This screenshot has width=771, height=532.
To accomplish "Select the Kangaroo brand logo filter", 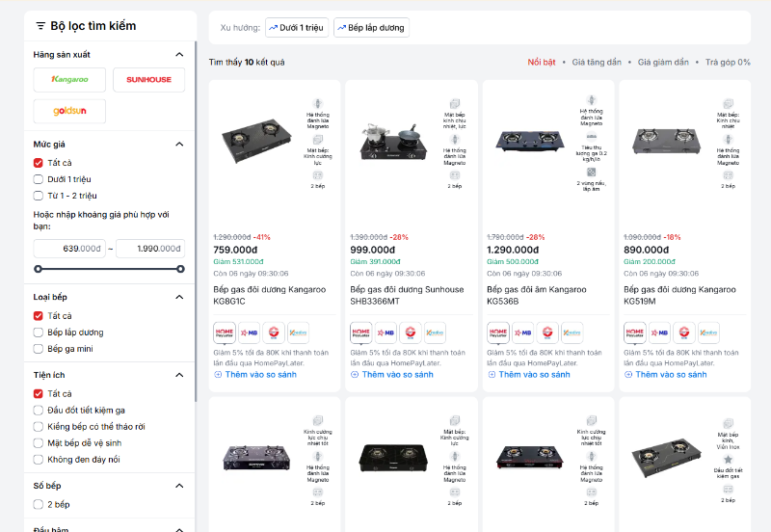I will point(69,79).
